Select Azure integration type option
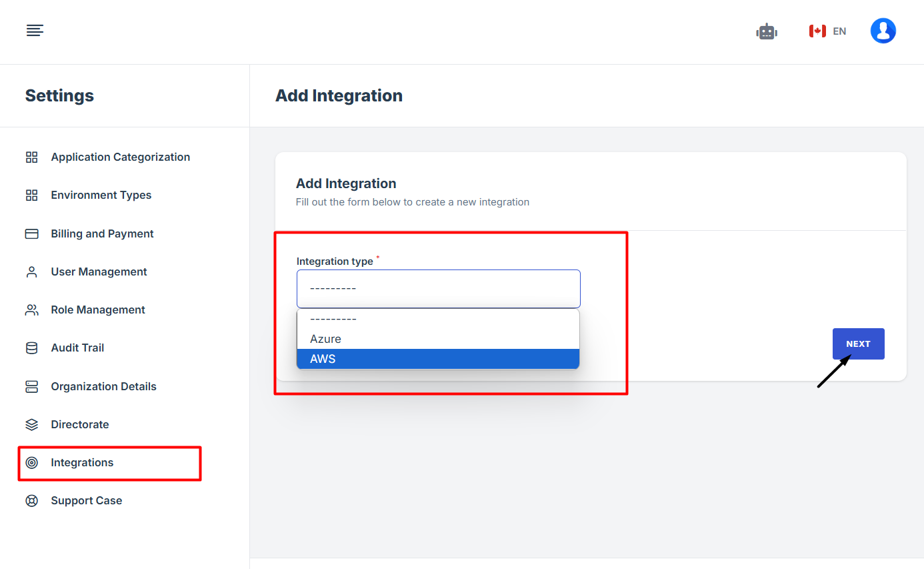The image size is (924, 569). pyautogui.click(x=437, y=339)
